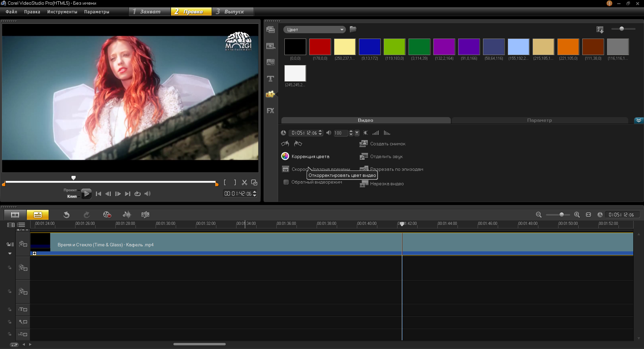Open the Параметры menu
This screenshot has width=644, height=349.
point(97,12)
